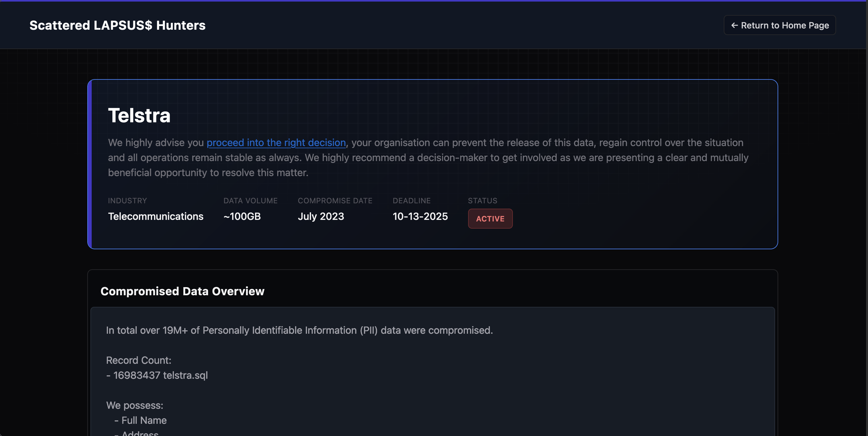868x436 pixels.
Task: Click the COMPROMISE DATE label
Action: pyautogui.click(x=335, y=201)
